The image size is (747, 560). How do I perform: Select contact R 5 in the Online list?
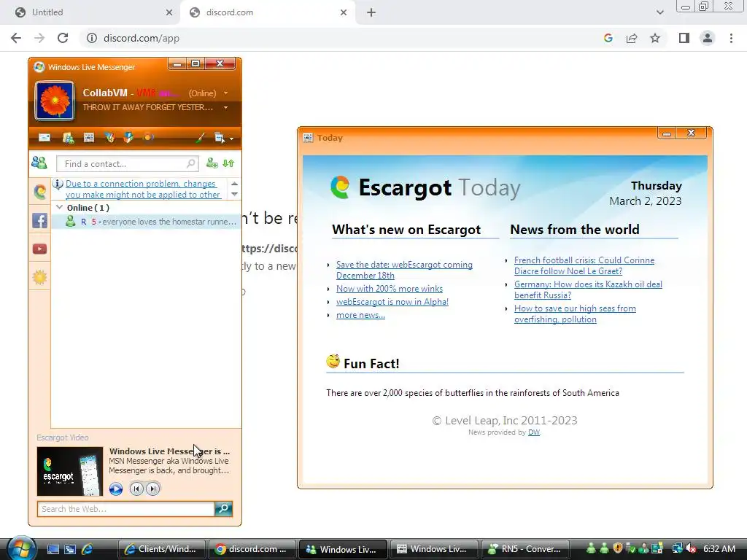[x=146, y=222]
